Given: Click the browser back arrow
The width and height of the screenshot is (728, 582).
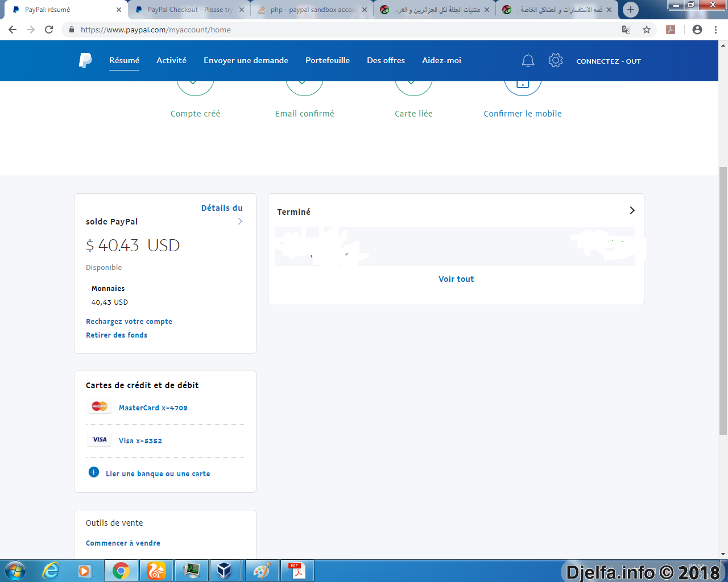Looking at the screenshot, I should tap(13, 30).
